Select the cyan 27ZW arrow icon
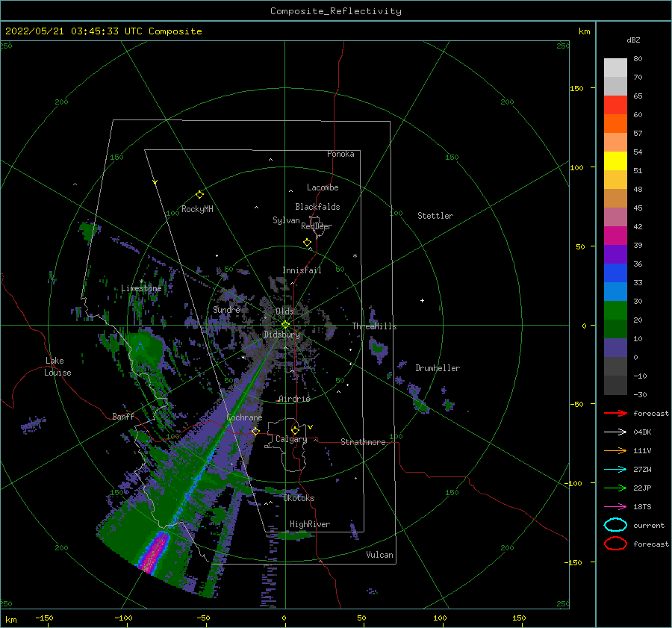The image size is (672, 628). coord(615,470)
